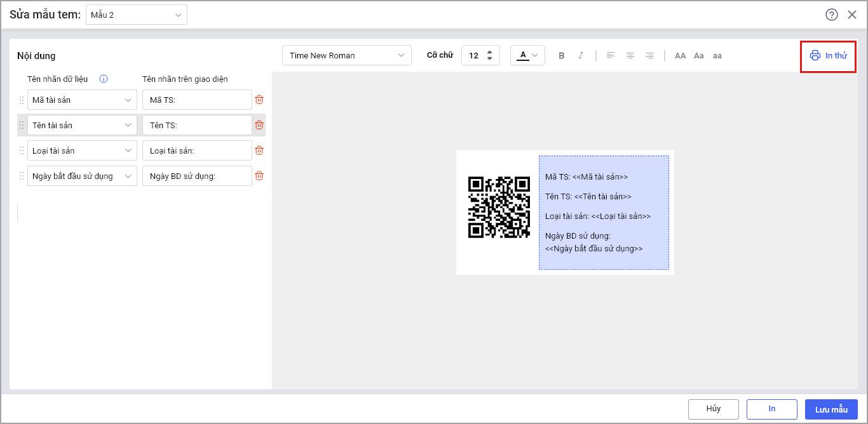The height and width of the screenshot is (424, 868).
Task: Apply uppercase AA text case
Action: tap(680, 56)
